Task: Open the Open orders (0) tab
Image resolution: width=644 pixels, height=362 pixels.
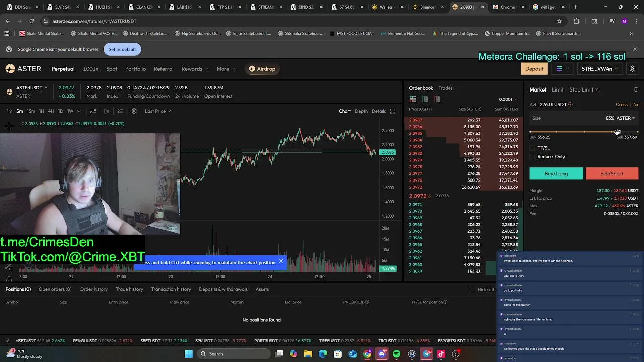Action: tap(55, 289)
